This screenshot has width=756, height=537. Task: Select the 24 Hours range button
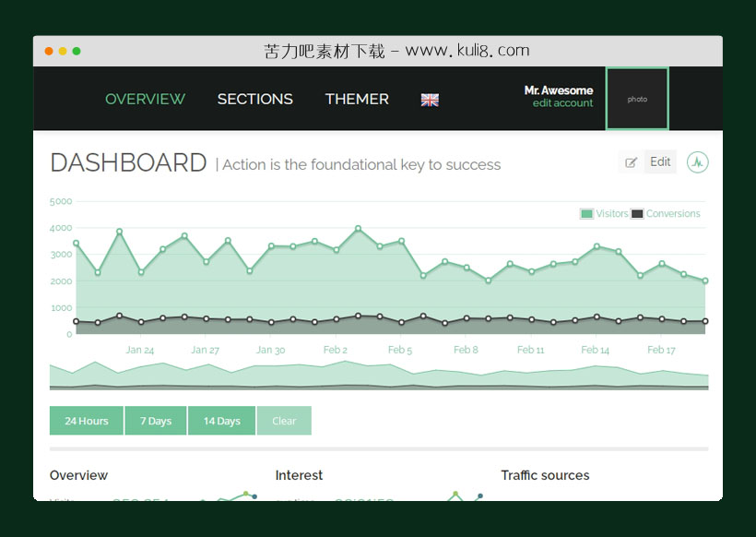[x=87, y=421]
